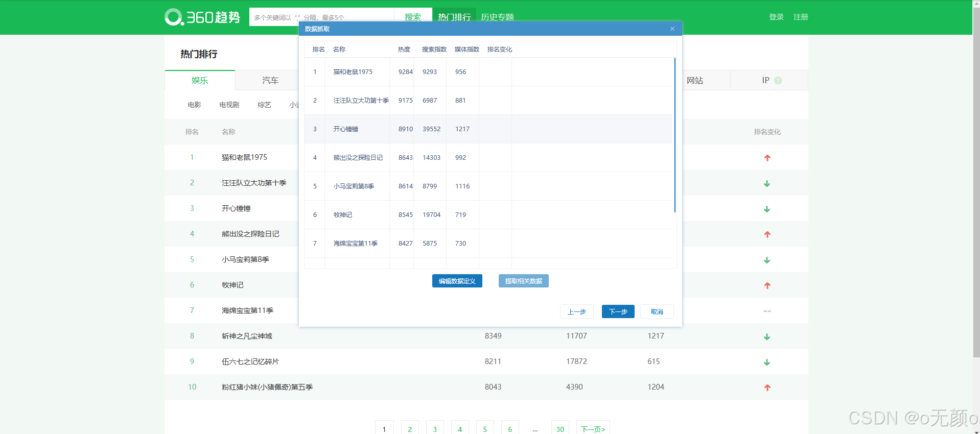Go back with the 上一步 button
The height and width of the screenshot is (434, 980).
click(x=577, y=311)
